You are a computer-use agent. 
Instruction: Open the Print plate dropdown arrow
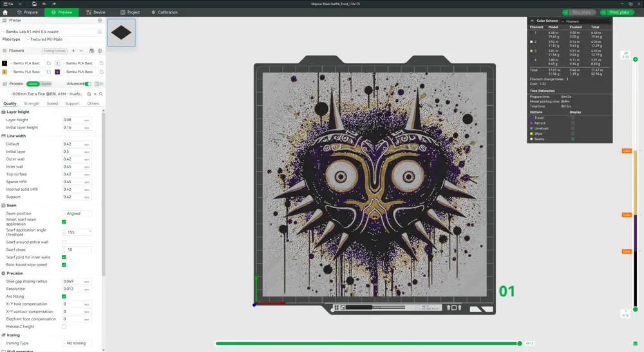pyautogui.click(x=603, y=12)
